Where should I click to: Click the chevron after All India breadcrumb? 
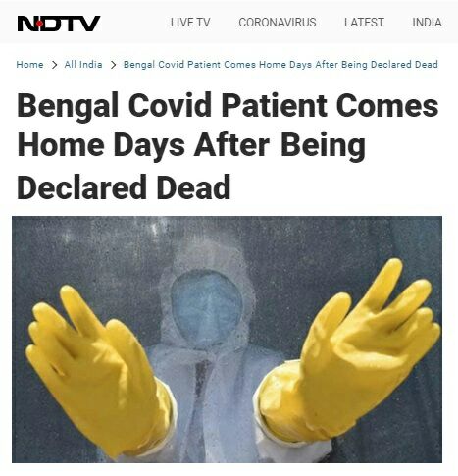(x=113, y=65)
